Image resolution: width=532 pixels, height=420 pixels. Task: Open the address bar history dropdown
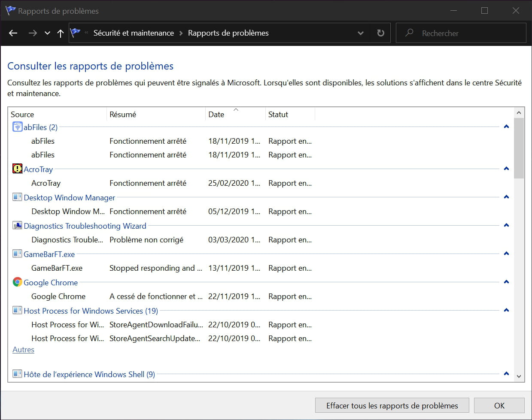360,33
